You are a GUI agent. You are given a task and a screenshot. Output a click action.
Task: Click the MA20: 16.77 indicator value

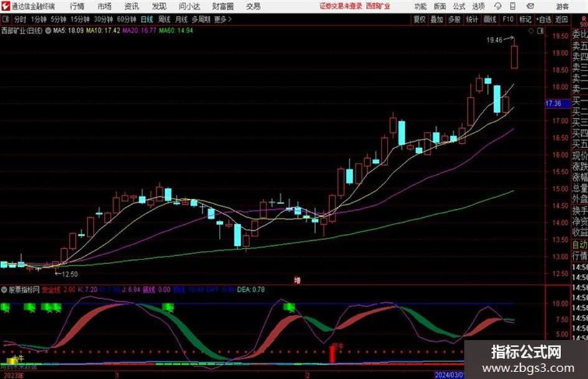click(139, 30)
